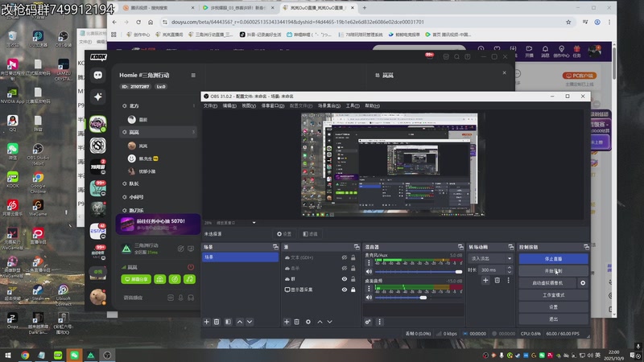The image size is (644, 362).
Task: Open OBS 文件(F) menu
Action: coord(210,106)
